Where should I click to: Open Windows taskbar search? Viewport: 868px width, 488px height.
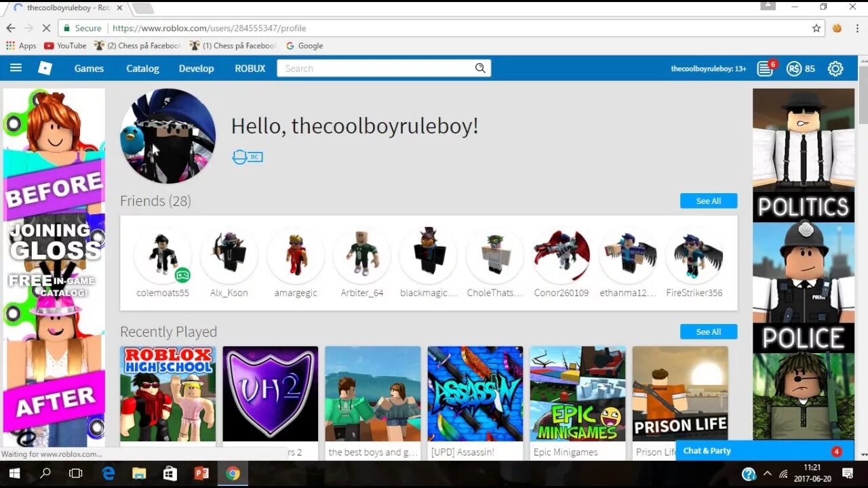pyautogui.click(x=45, y=473)
